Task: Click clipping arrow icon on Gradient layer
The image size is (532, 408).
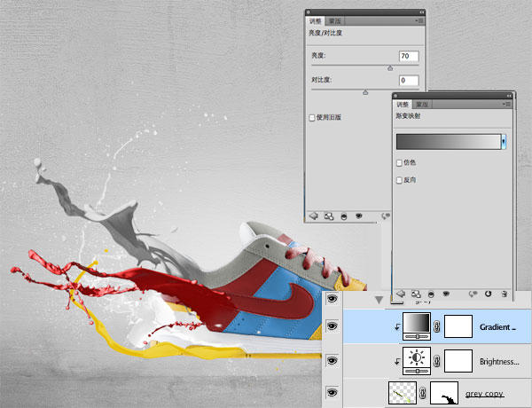Action: [x=397, y=327]
